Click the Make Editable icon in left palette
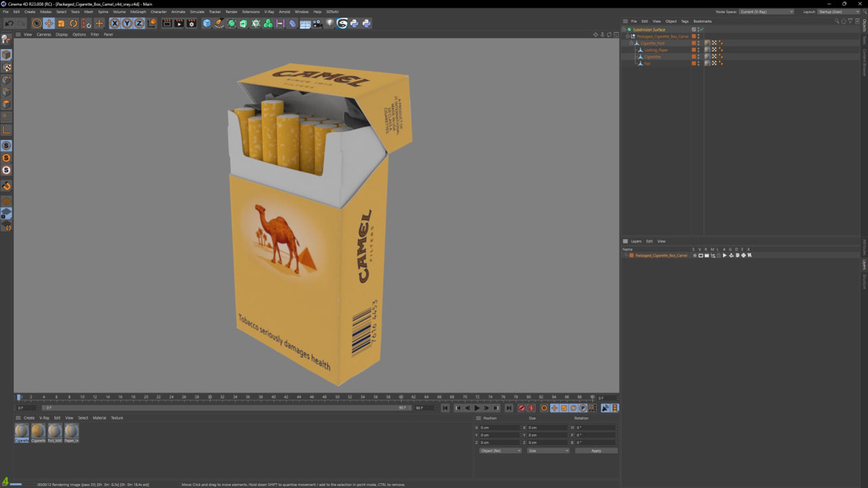The height and width of the screenshot is (488, 868). click(6, 39)
